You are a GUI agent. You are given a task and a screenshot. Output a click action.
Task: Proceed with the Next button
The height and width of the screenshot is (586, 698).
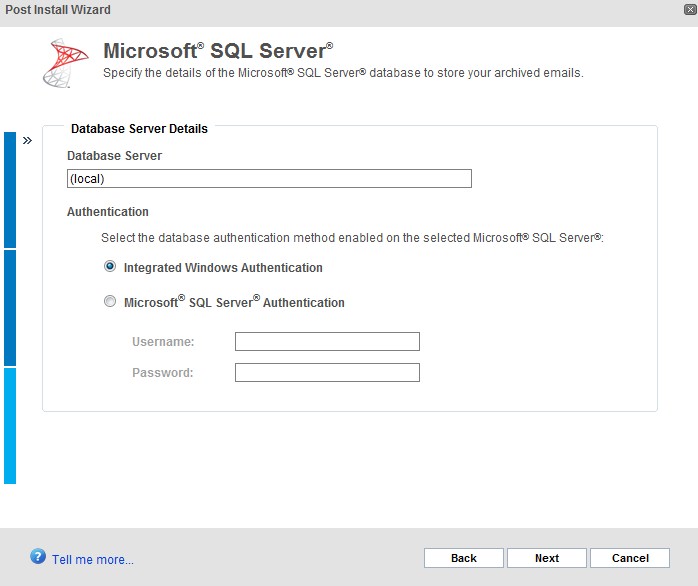coord(547,558)
